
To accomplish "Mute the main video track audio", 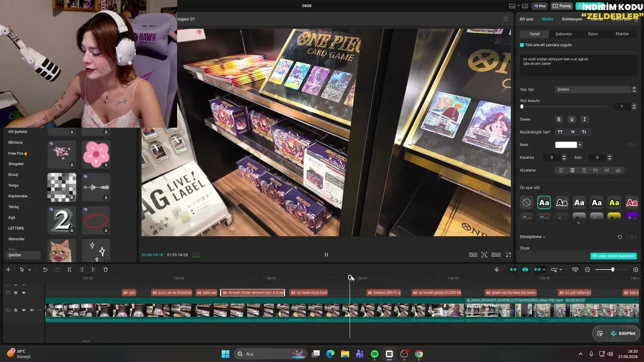I will (32, 310).
